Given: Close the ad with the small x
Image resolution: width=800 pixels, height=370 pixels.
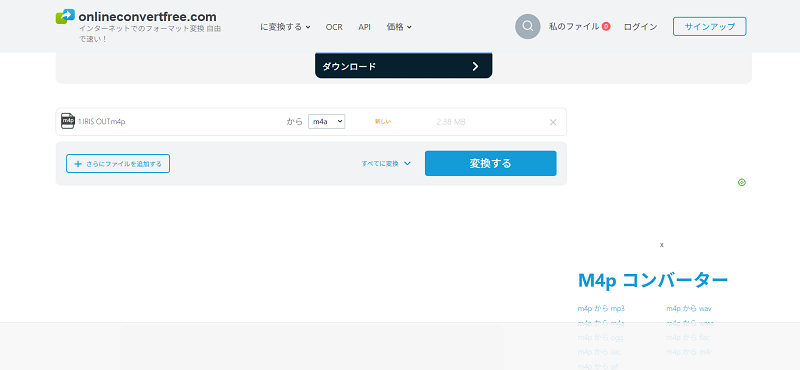Looking at the screenshot, I should tap(661, 245).
